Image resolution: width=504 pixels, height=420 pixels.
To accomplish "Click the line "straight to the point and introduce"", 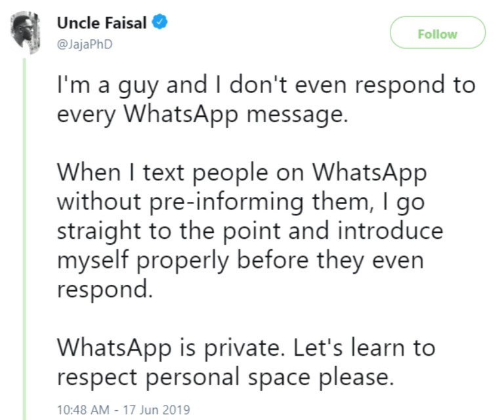I will click(x=250, y=232).
